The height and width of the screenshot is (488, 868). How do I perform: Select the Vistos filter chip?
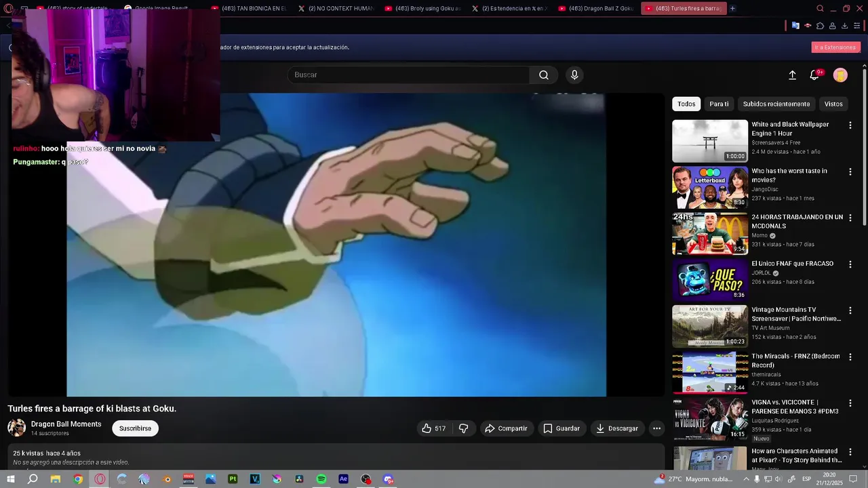pyautogui.click(x=833, y=104)
